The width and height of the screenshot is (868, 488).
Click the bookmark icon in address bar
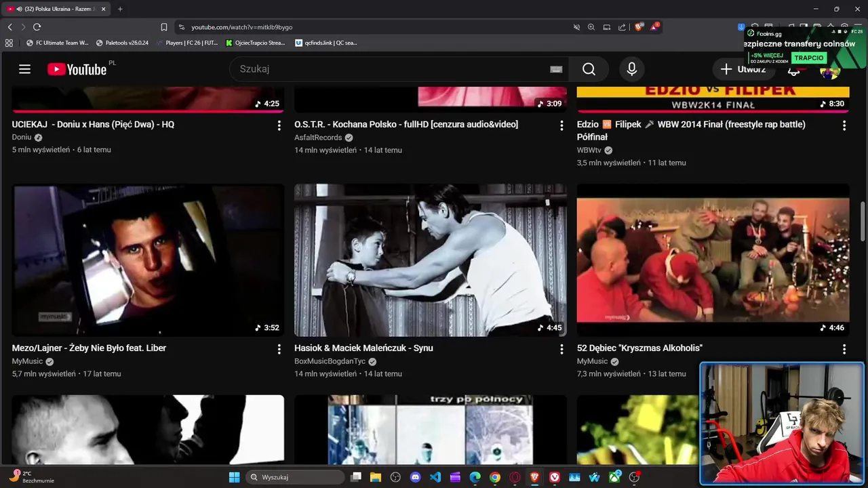point(164,27)
